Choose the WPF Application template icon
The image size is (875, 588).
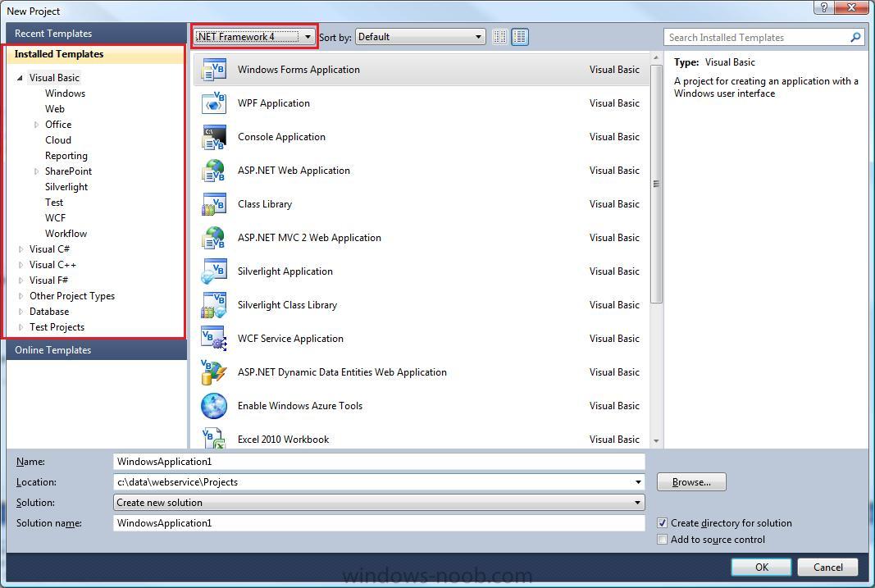point(214,103)
